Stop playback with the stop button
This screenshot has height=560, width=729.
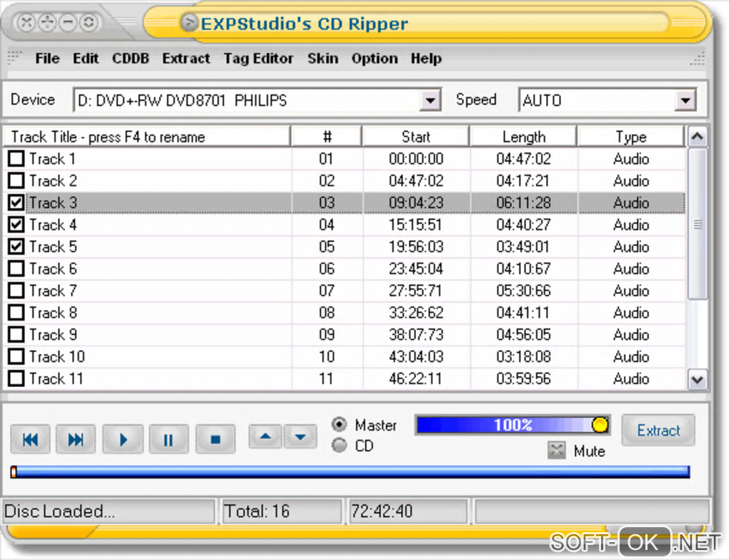215,439
